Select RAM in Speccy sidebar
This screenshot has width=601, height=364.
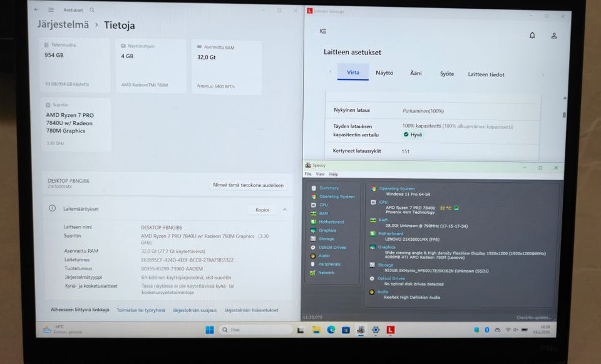pos(324,213)
